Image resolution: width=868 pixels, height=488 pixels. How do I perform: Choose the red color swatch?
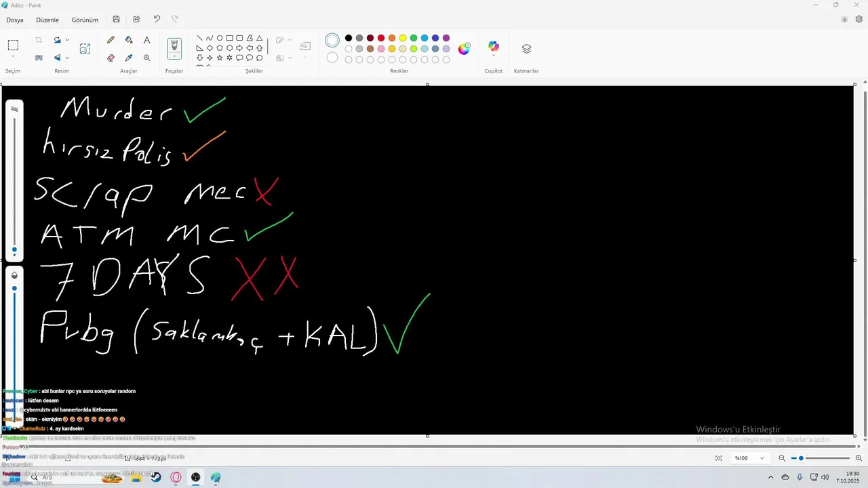(381, 38)
